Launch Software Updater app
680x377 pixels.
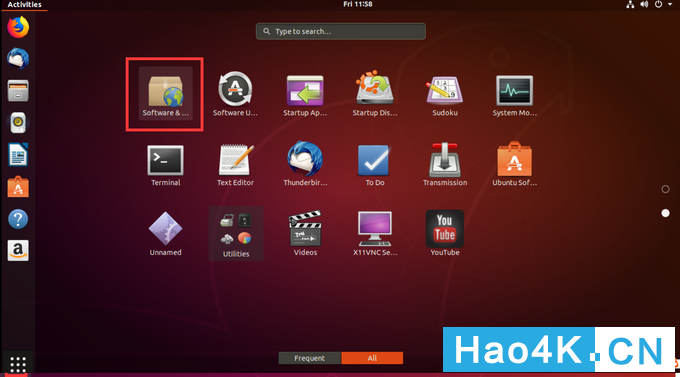[235, 94]
